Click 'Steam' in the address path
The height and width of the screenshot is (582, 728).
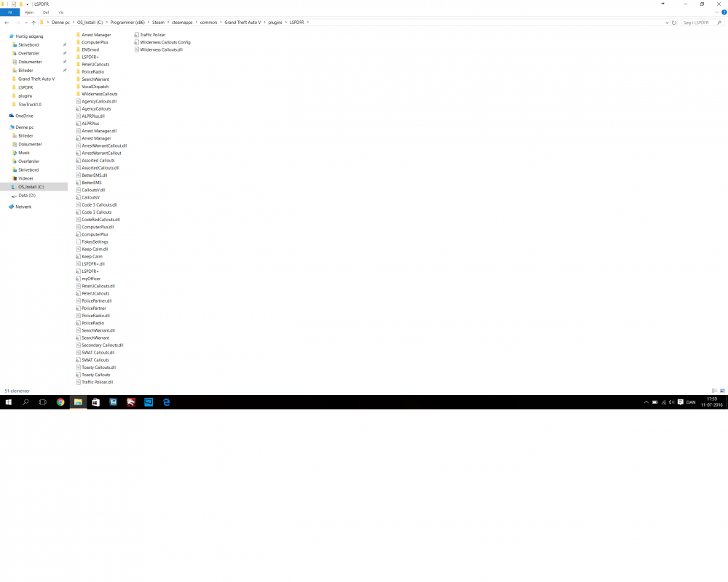(158, 23)
